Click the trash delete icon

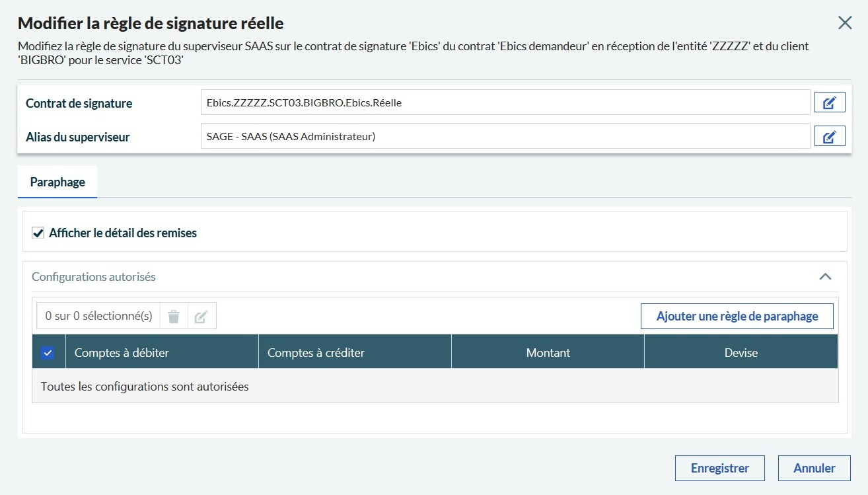174,317
